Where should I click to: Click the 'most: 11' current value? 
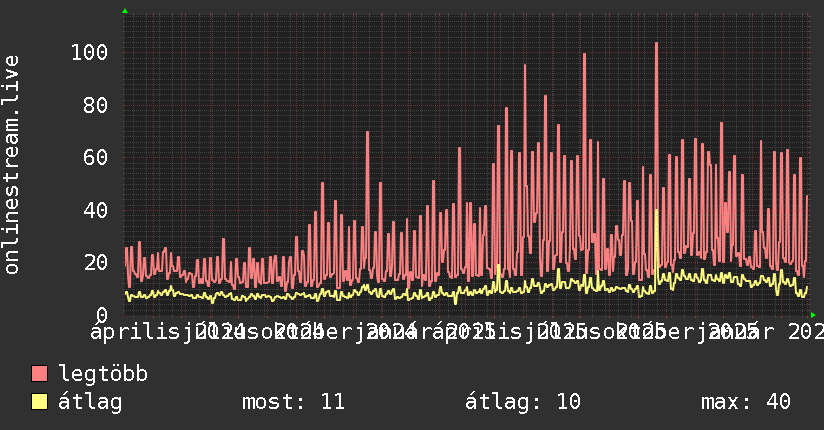[293, 402]
